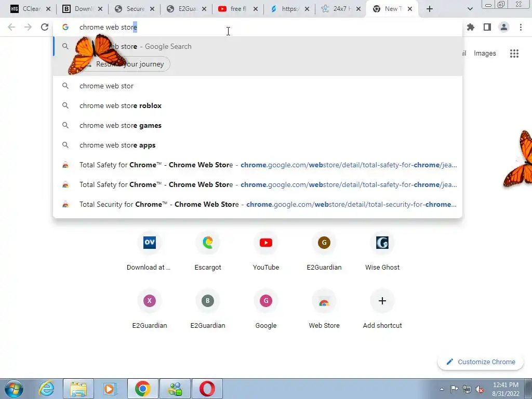Open the Web Store shortcut
The image size is (532, 399).
(324, 310)
